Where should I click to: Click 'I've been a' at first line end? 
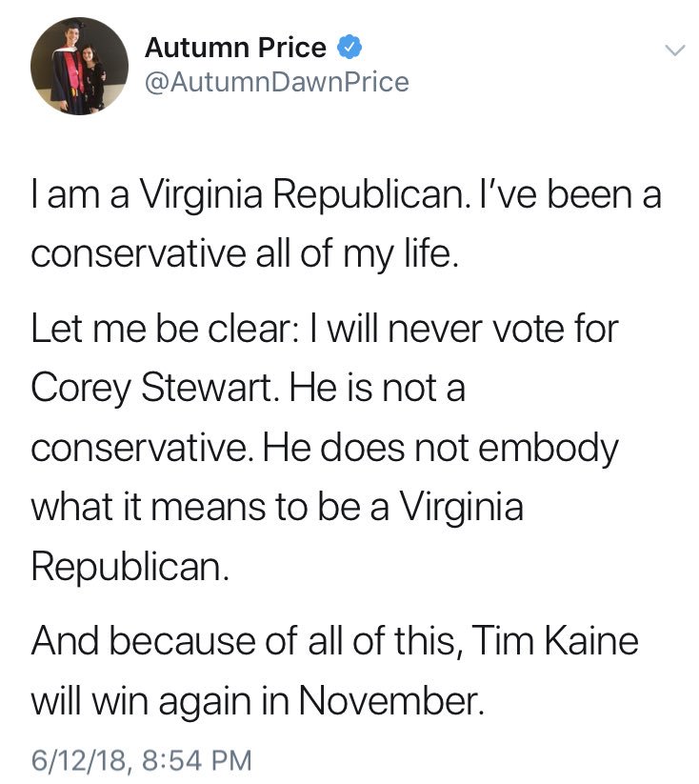[570, 195]
